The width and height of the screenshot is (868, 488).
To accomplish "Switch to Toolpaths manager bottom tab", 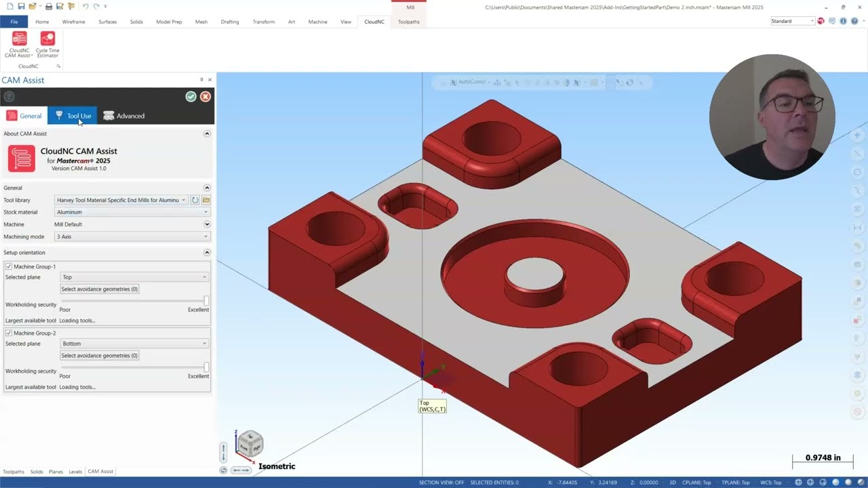I will pos(14,472).
